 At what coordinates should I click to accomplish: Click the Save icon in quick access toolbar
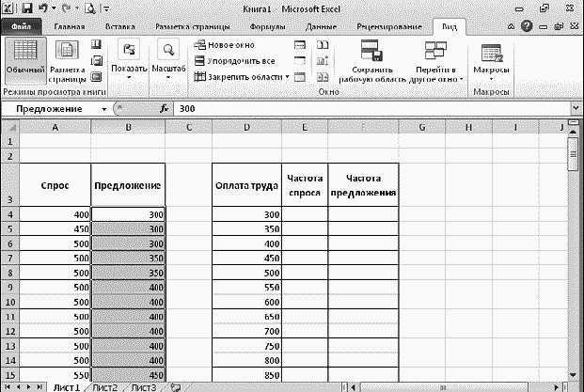(26, 8)
